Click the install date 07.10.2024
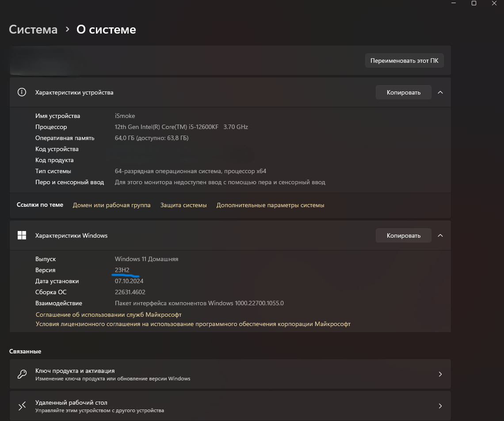 click(x=129, y=281)
